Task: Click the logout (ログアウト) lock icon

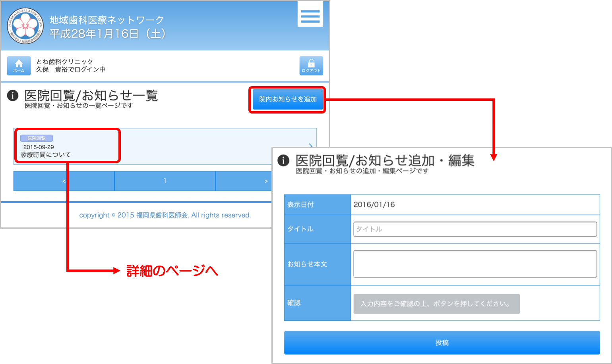Action: coord(311,65)
